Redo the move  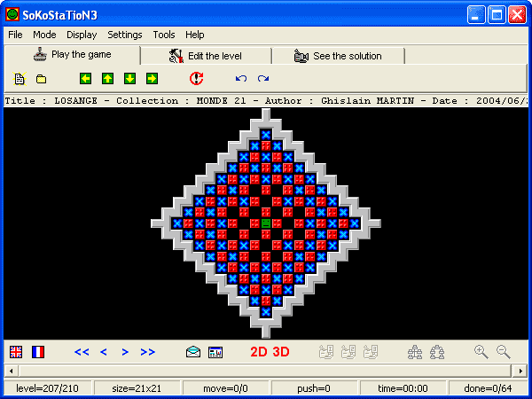(263, 79)
